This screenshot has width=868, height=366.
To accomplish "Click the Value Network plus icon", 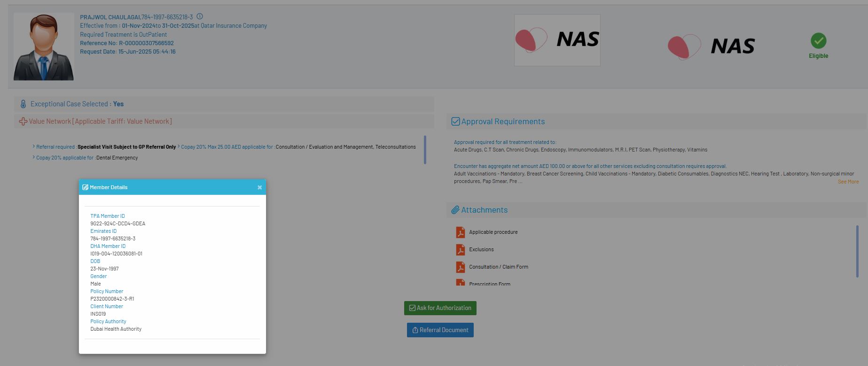I will (x=23, y=121).
